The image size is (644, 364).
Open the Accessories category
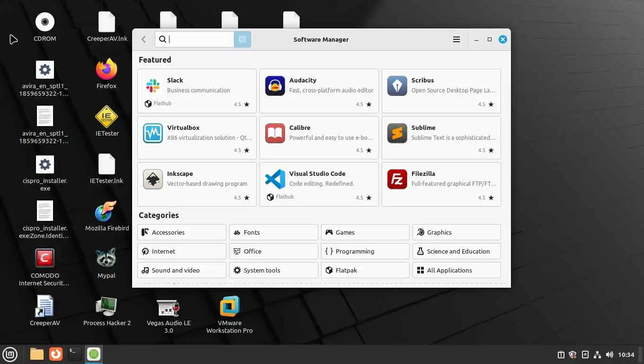click(182, 232)
